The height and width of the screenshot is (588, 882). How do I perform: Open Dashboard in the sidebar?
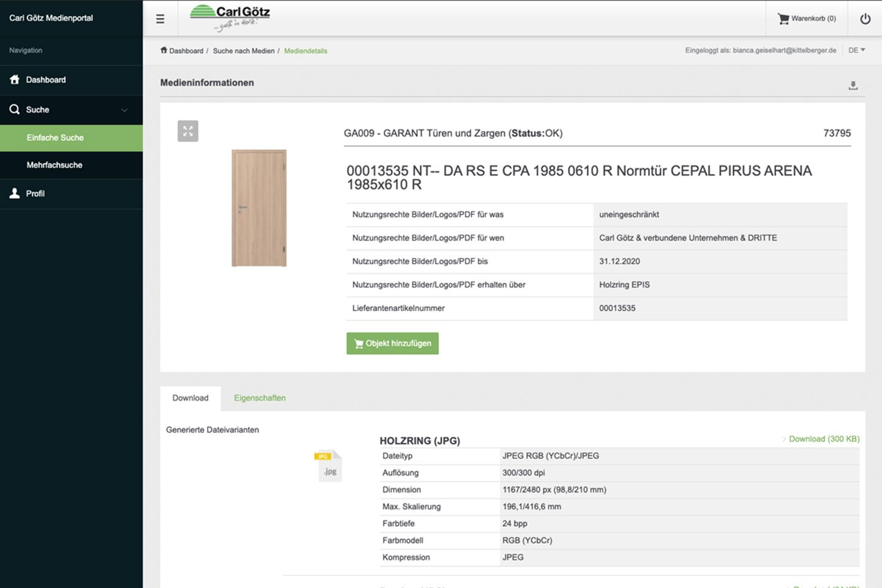[71, 80]
